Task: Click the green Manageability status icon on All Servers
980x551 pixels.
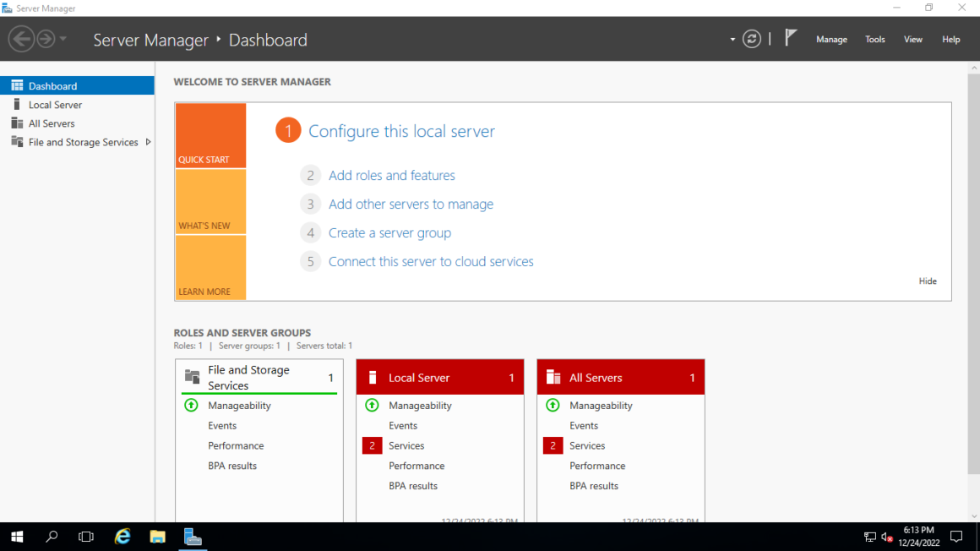Action: pyautogui.click(x=553, y=406)
